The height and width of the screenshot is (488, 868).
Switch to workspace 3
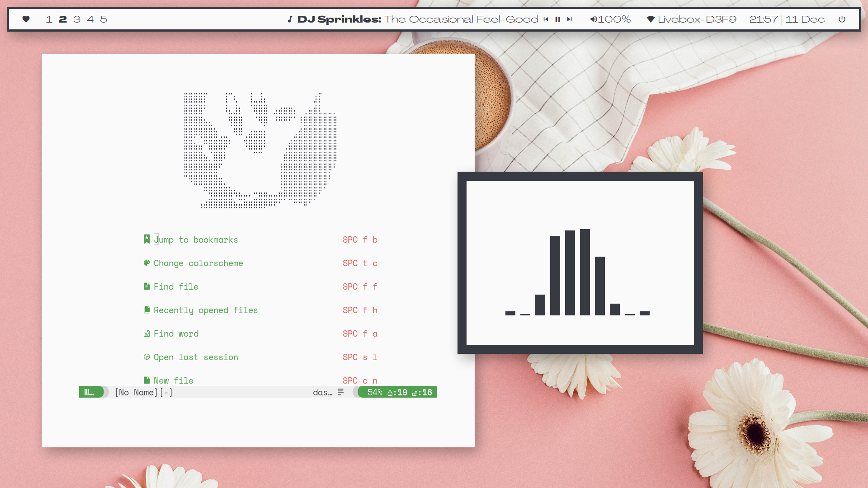(77, 19)
